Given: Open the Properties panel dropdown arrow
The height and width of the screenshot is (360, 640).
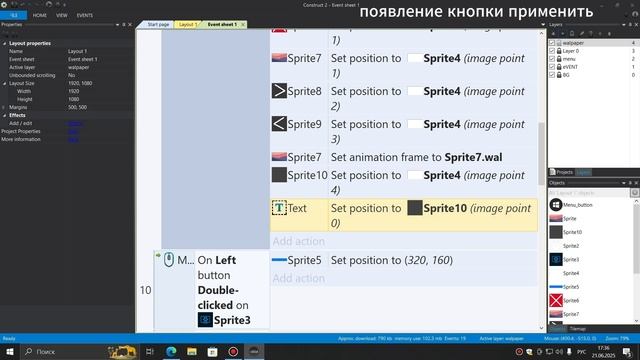Looking at the screenshot, I should (x=118, y=24).
